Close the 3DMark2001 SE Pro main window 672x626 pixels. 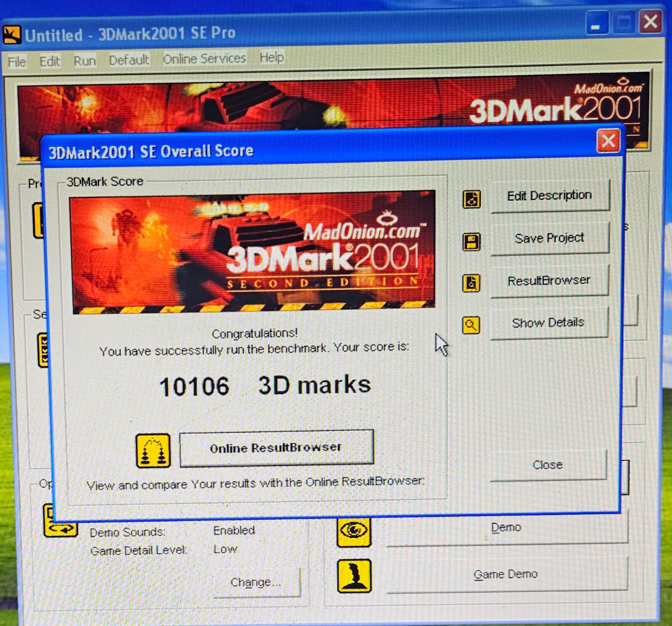(x=651, y=21)
